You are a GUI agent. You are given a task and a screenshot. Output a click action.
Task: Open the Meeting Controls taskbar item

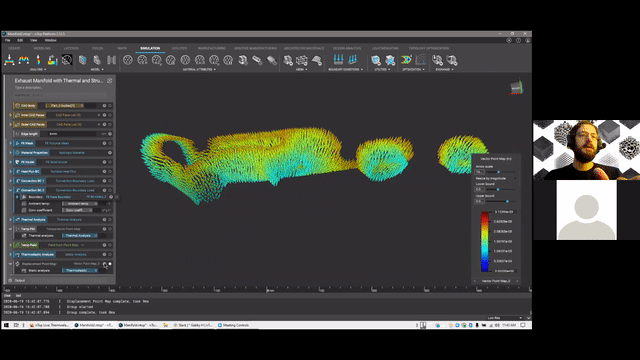[233, 325]
